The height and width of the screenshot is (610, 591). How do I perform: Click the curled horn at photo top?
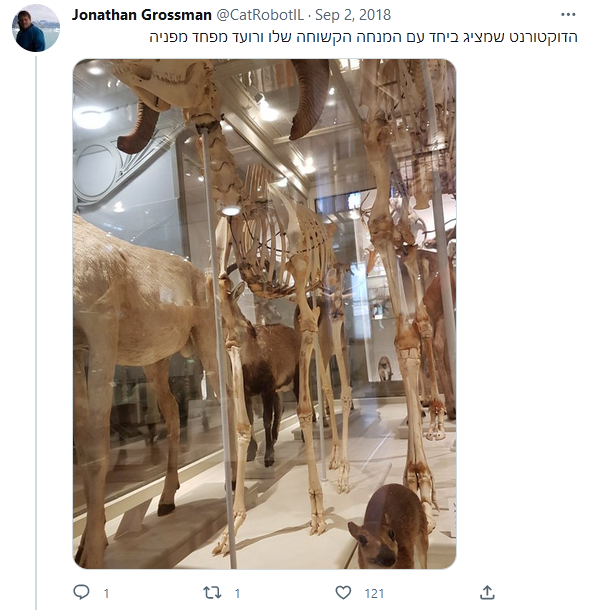pos(309,99)
